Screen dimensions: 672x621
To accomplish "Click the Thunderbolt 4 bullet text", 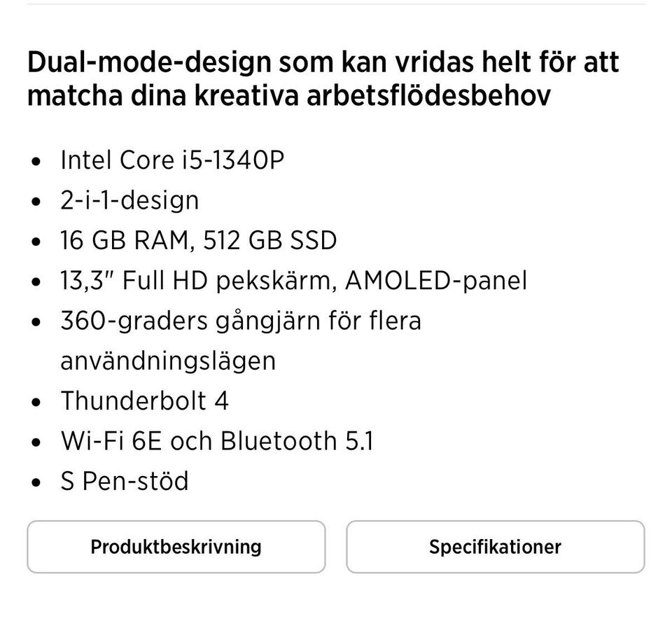I will click(x=144, y=401).
